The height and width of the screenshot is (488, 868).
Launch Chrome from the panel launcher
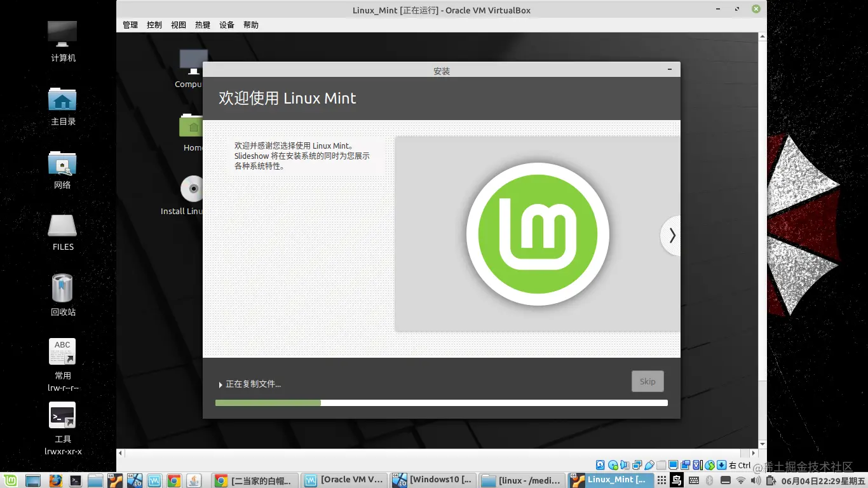point(174,480)
